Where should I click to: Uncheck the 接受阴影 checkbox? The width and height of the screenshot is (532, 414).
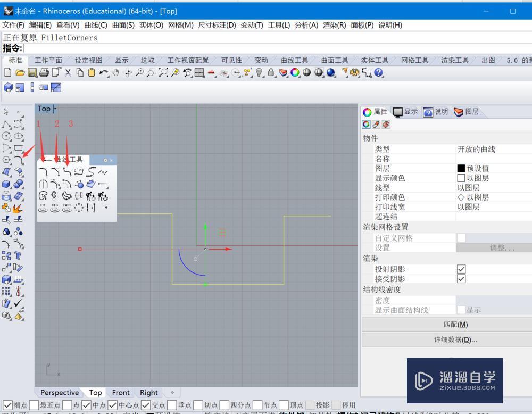461,279
